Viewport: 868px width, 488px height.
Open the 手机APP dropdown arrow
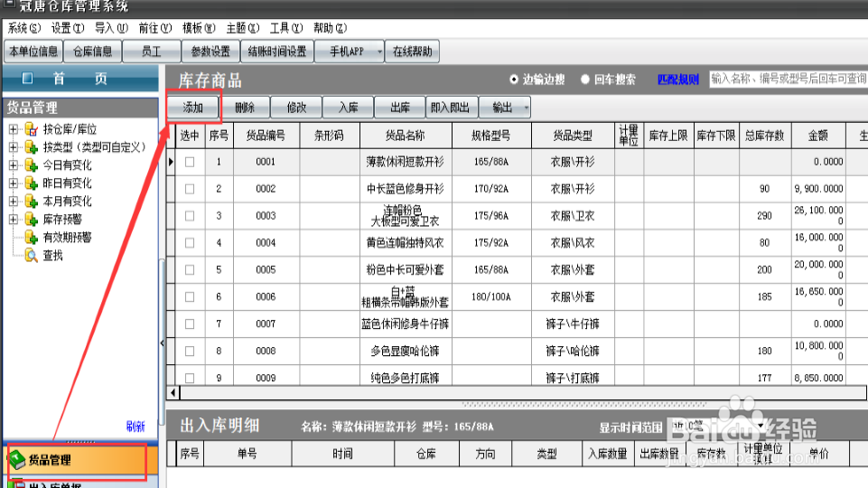click(379, 52)
